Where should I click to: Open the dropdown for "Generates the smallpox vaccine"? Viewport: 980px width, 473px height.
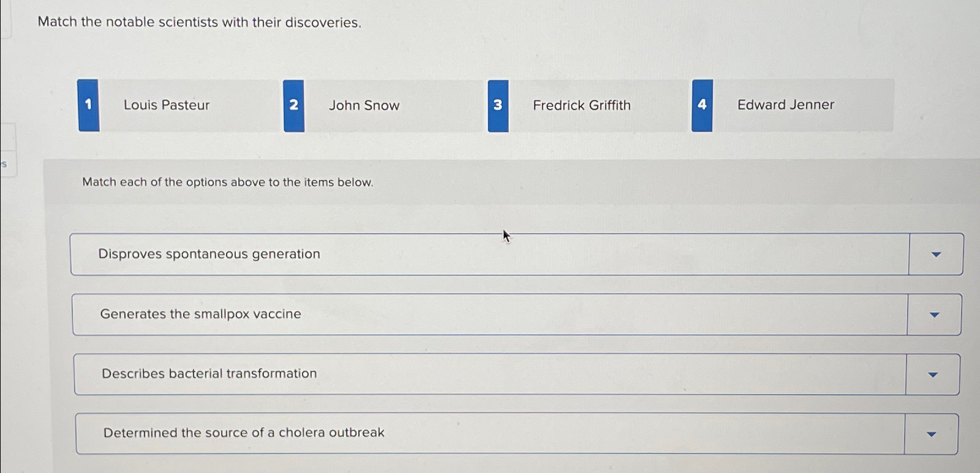(933, 314)
